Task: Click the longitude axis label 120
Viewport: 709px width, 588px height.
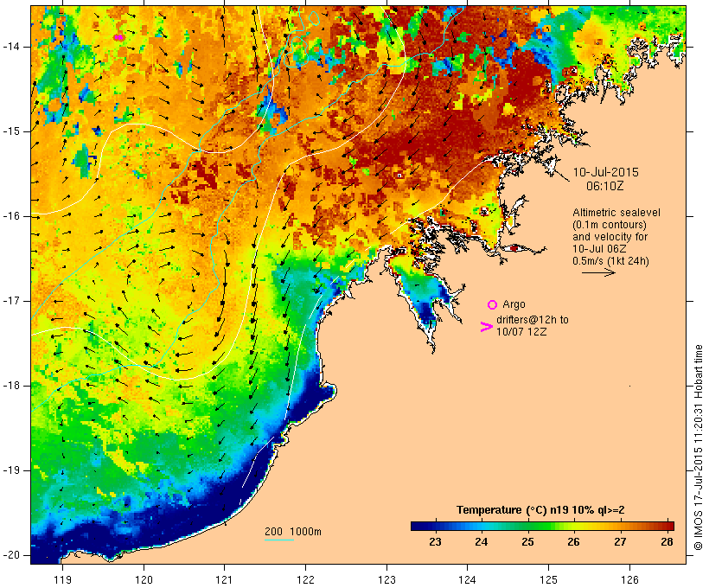Action: click(x=144, y=579)
